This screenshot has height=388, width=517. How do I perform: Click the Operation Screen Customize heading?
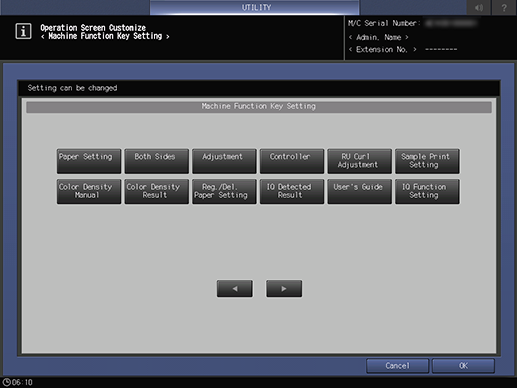93,28
